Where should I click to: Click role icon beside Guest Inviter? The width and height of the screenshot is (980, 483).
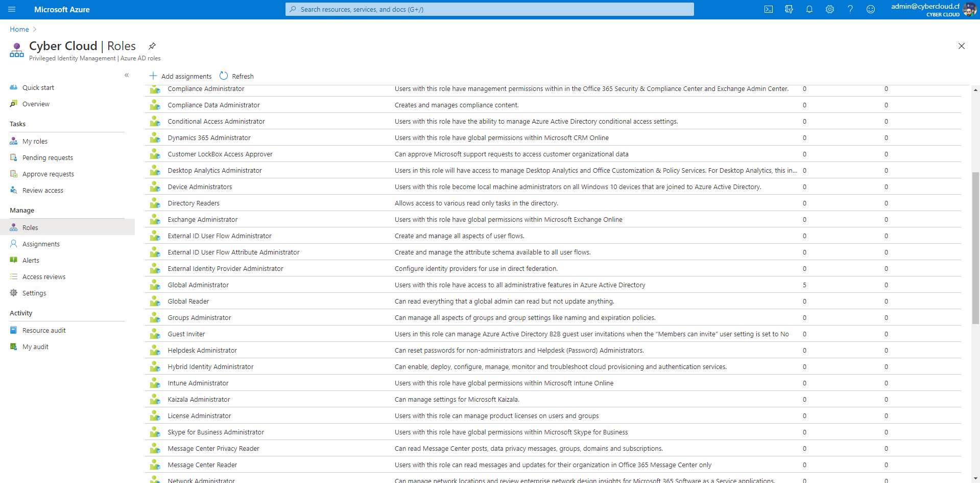[x=155, y=334]
